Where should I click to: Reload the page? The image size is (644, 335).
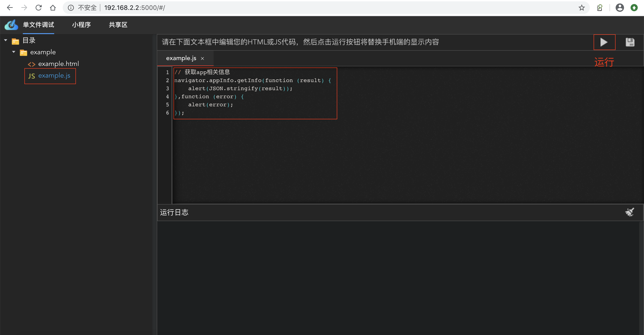39,8
